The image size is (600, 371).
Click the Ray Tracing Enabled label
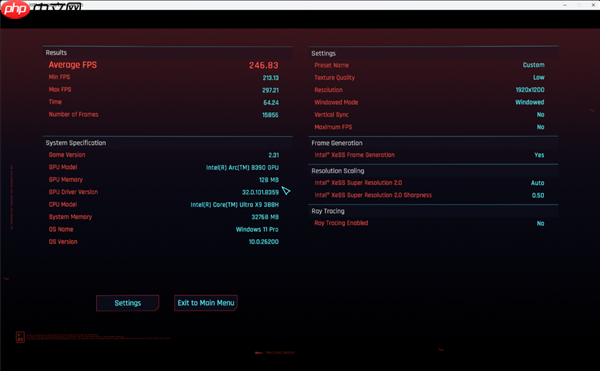(341, 223)
